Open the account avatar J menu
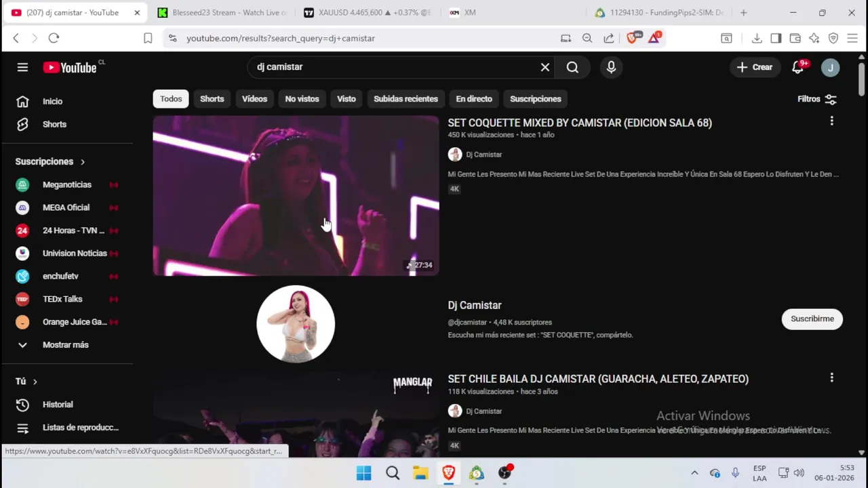Image resolution: width=868 pixels, height=488 pixels. 830,67
